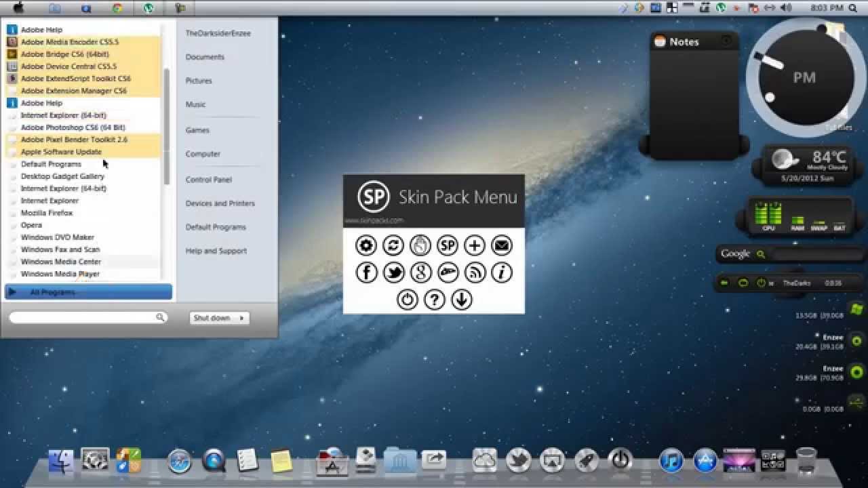Click the down arrow icon in Skin Pack Menu
868x488 pixels.
tap(461, 300)
